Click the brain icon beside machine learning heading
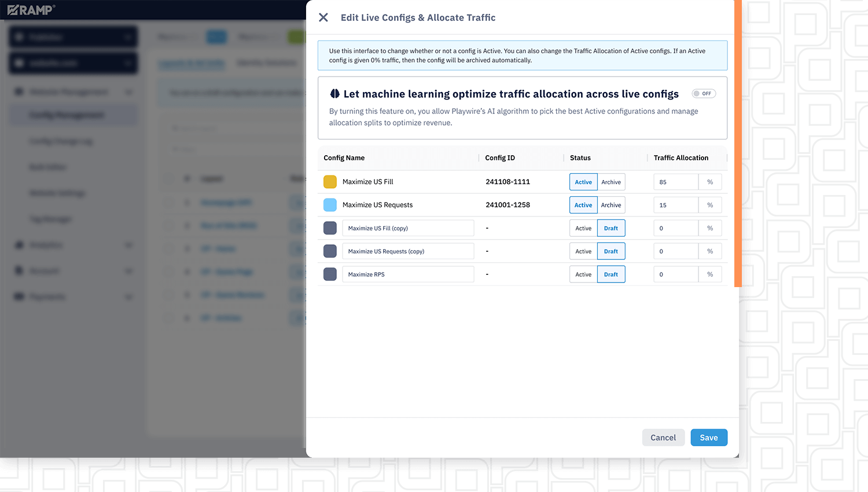The image size is (868, 492). point(334,94)
